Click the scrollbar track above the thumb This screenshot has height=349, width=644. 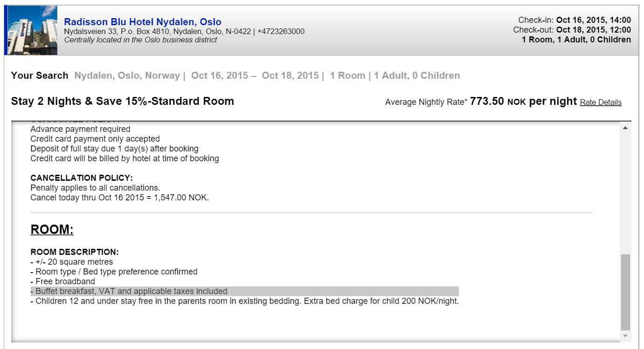625,193
